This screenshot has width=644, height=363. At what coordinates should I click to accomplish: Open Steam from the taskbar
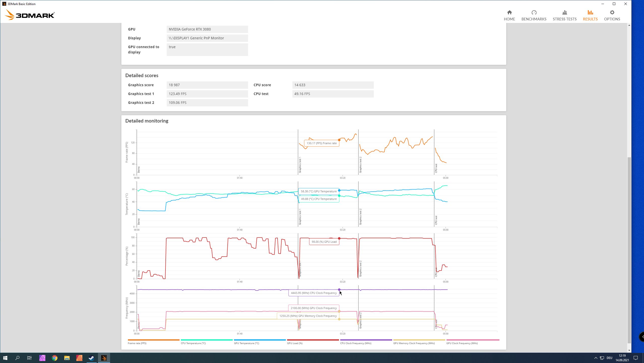(91, 358)
